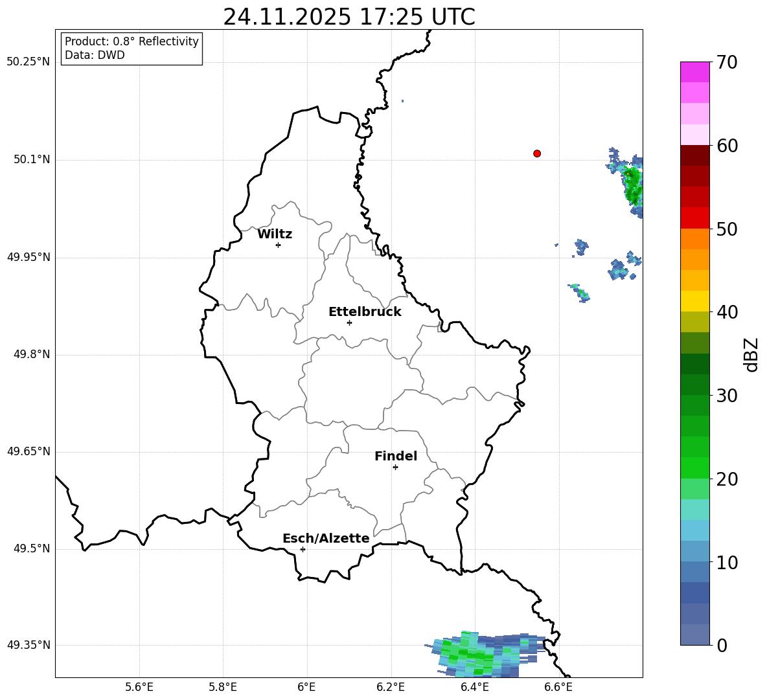Image resolution: width=767 pixels, height=700 pixels.
Task: Click the Findel station cross marker
Action: pyautogui.click(x=395, y=467)
